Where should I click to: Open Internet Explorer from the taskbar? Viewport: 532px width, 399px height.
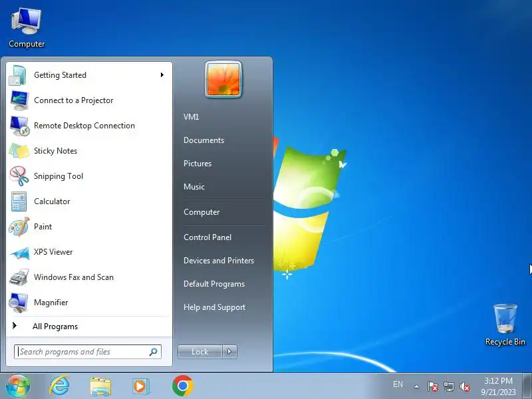click(59, 386)
